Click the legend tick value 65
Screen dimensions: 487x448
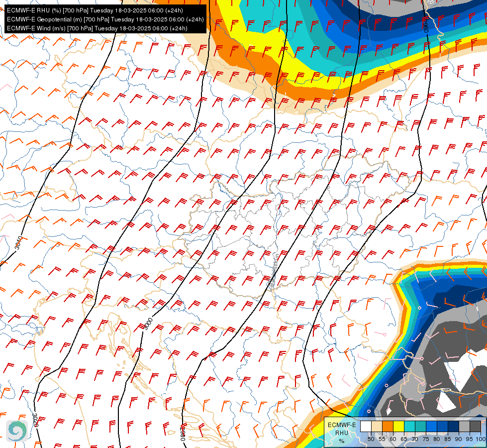(x=404, y=440)
